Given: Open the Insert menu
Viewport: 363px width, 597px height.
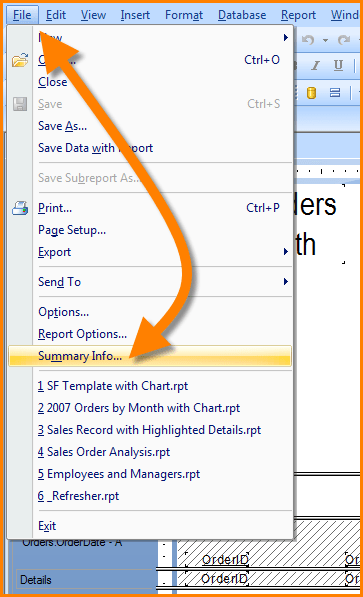Looking at the screenshot, I should [x=135, y=15].
